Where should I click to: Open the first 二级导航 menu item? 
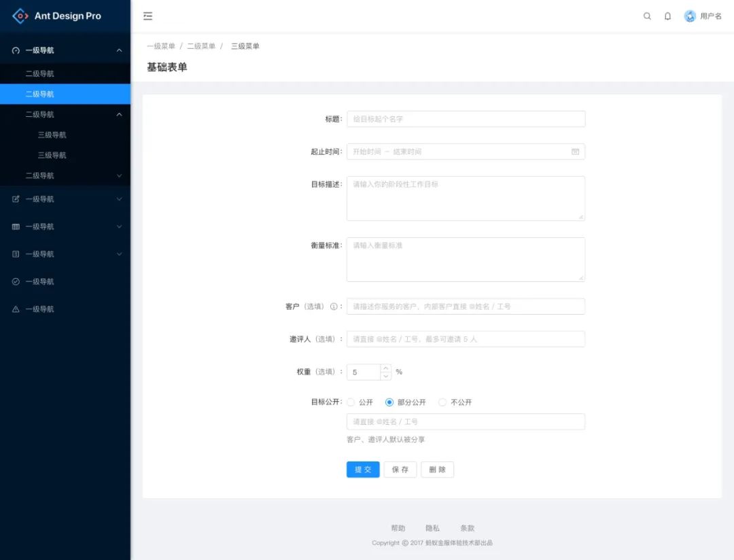[65, 73]
